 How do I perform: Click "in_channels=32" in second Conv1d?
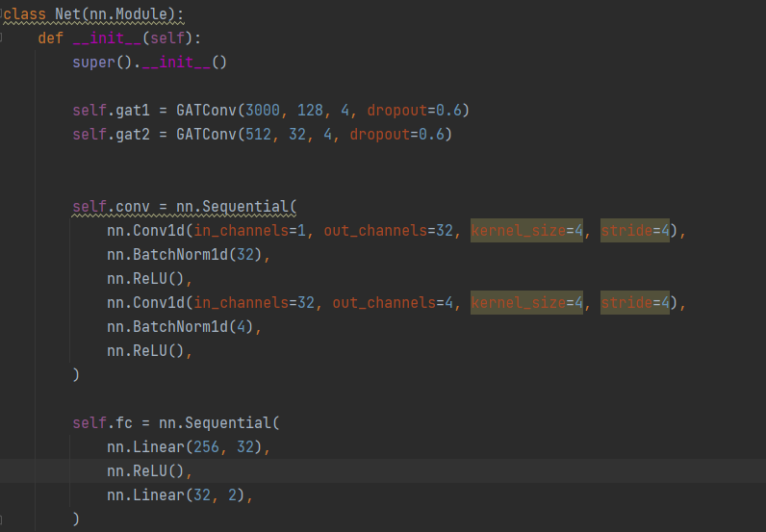pyautogui.click(x=254, y=303)
